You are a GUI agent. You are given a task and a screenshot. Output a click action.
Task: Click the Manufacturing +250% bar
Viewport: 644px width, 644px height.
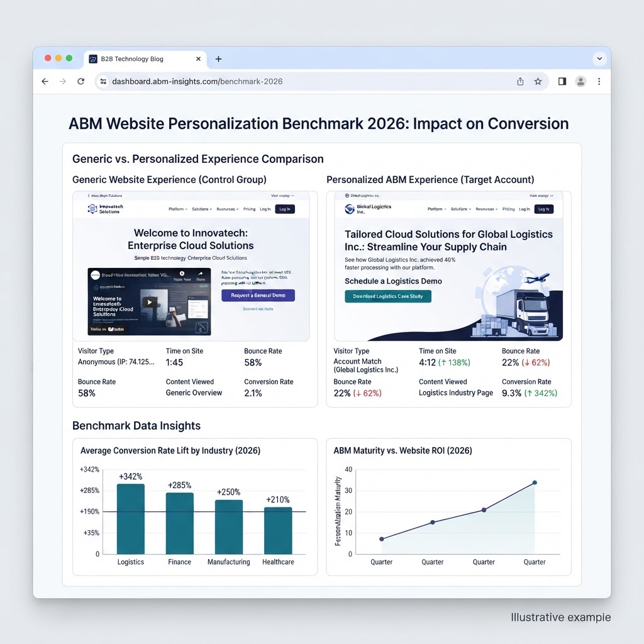229,527
